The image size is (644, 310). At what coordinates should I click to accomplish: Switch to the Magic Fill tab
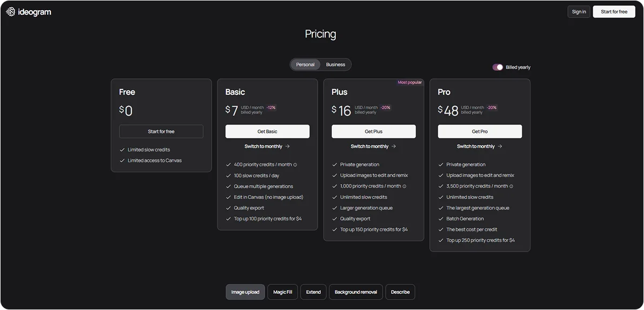[282, 292]
